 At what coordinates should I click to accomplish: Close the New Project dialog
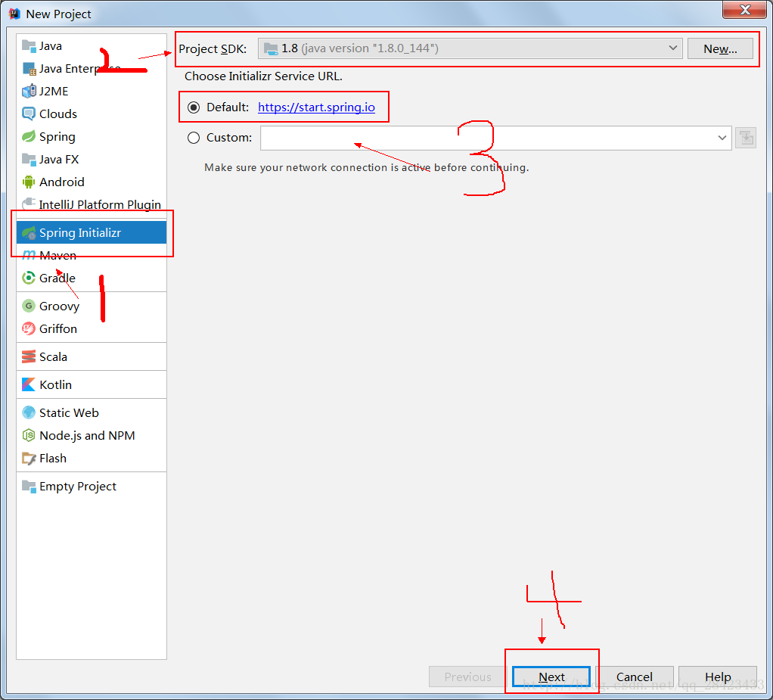744,9
